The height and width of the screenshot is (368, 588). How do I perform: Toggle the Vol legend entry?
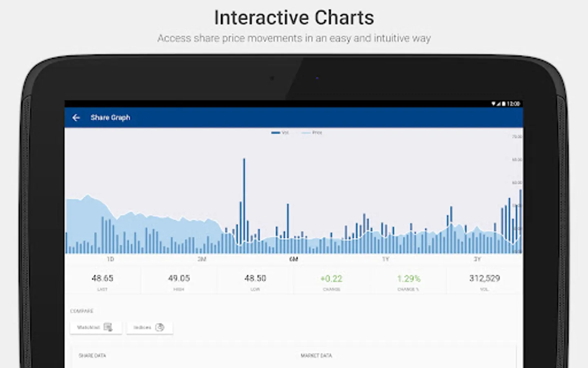(280, 132)
